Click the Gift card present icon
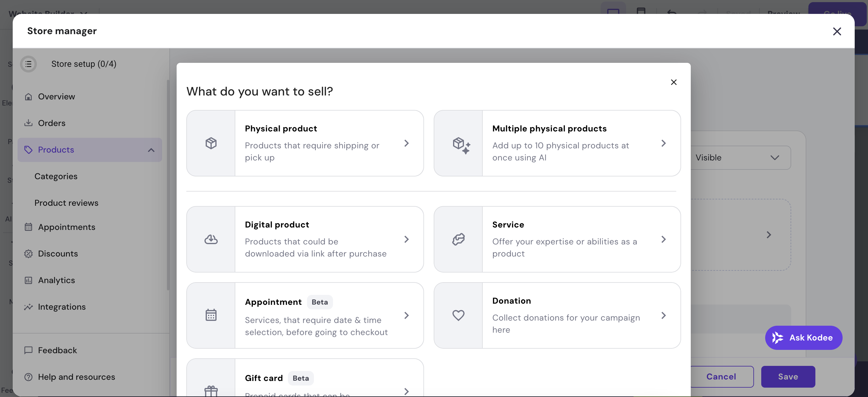Screen dimensions: 868x397 [211, 391]
